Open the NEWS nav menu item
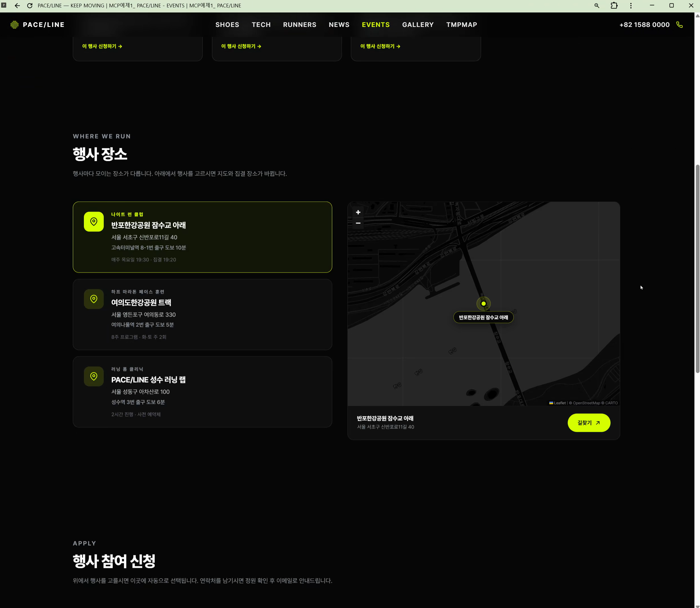The width and height of the screenshot is (700, 608). 339,25
